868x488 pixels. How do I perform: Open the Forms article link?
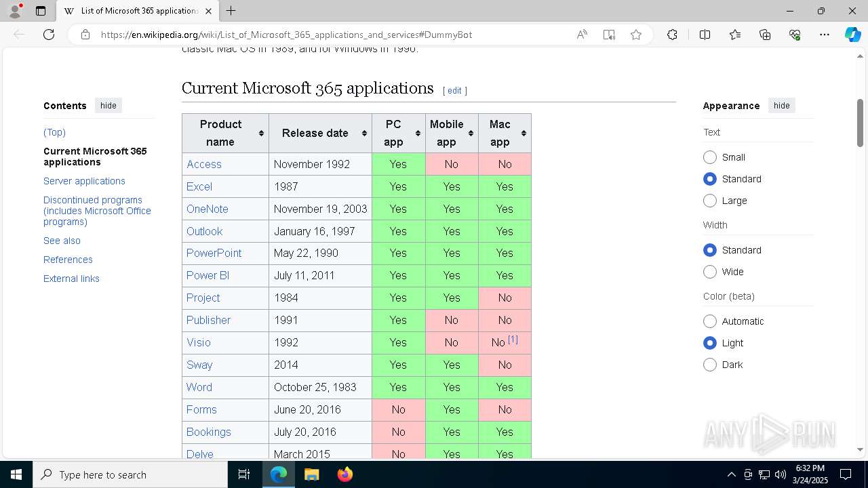click(201, 409)
